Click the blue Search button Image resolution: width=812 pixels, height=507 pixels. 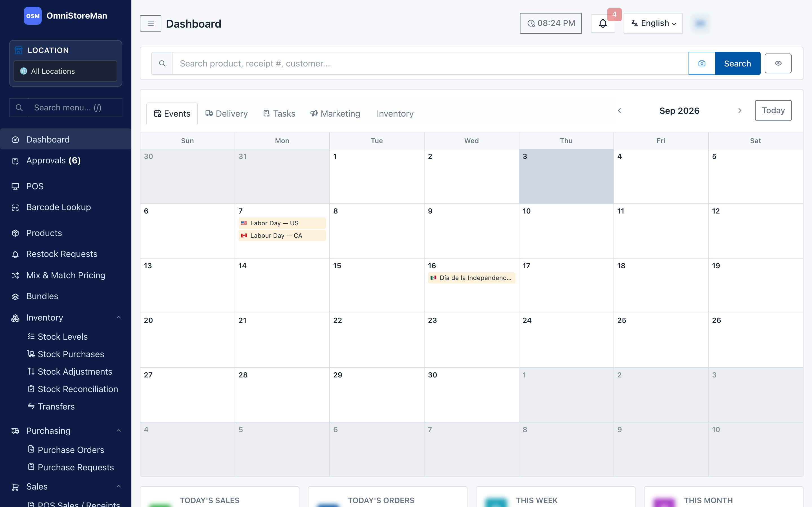point(738,63)
